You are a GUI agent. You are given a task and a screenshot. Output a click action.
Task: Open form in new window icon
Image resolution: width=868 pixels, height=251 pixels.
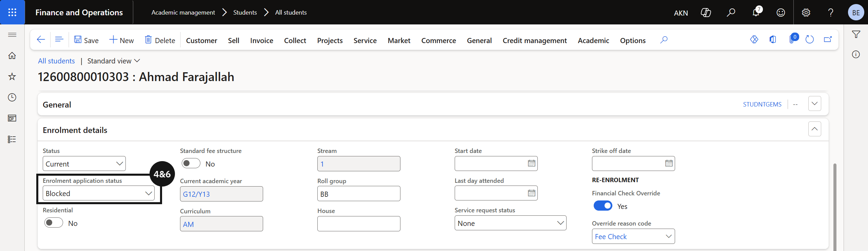(x=828, y=40)
